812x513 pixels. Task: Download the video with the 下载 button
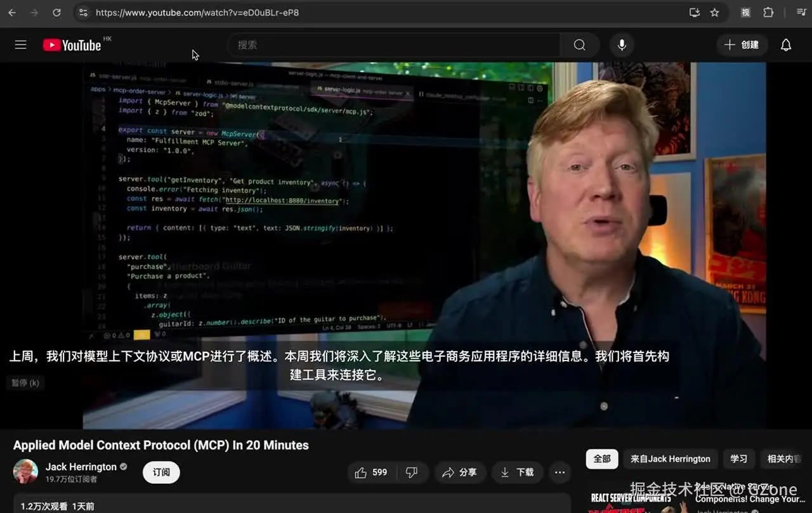(518, 472)
